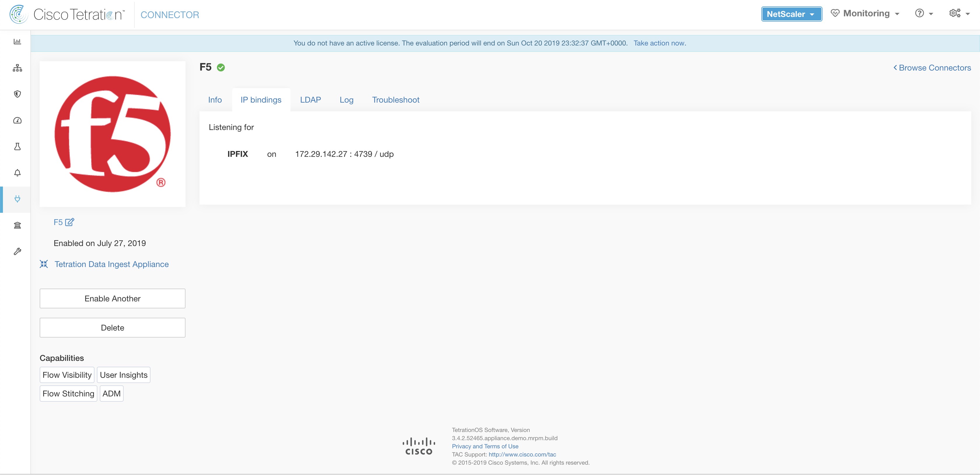980x476 pixels.
Task: Click the green status check icon beside F5
Action: click(221, 68)
